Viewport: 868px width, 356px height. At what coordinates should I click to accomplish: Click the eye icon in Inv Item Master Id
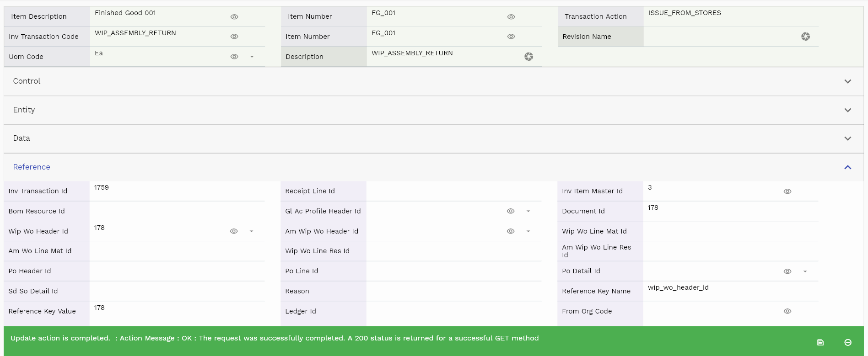click(x=787, y=191)
